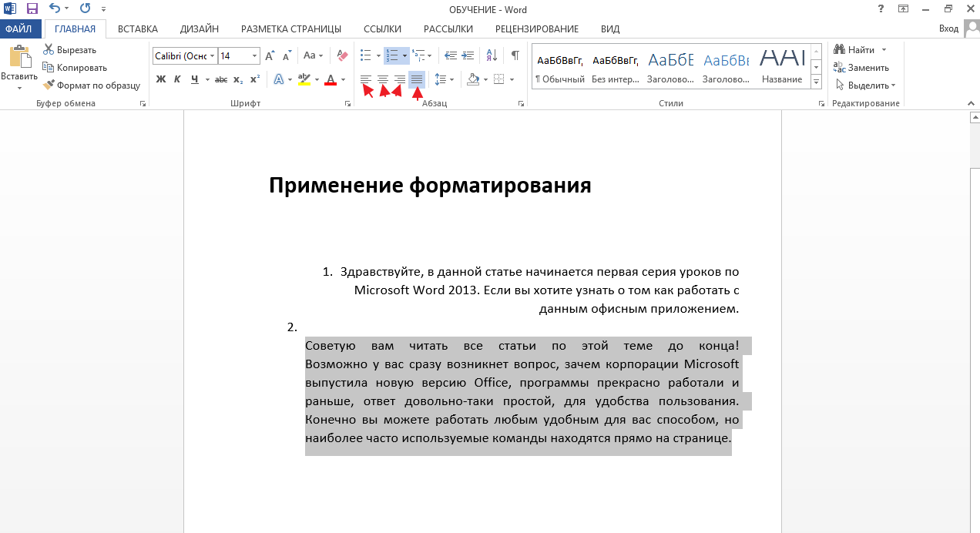Click the Format Painter (Формат по образцу) button
The height and width of the screenshot is (533, 980).
click(x=92, y=85)
